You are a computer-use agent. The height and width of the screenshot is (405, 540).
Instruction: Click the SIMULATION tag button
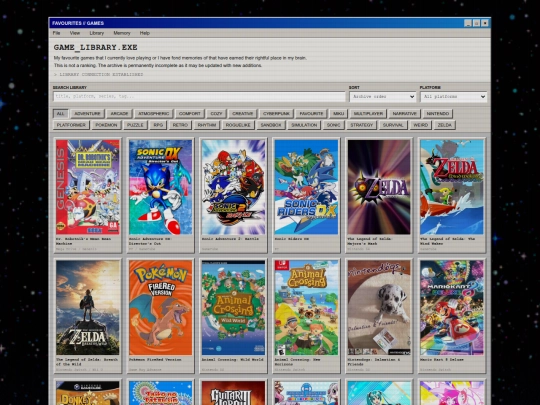(x=304, y=125)
